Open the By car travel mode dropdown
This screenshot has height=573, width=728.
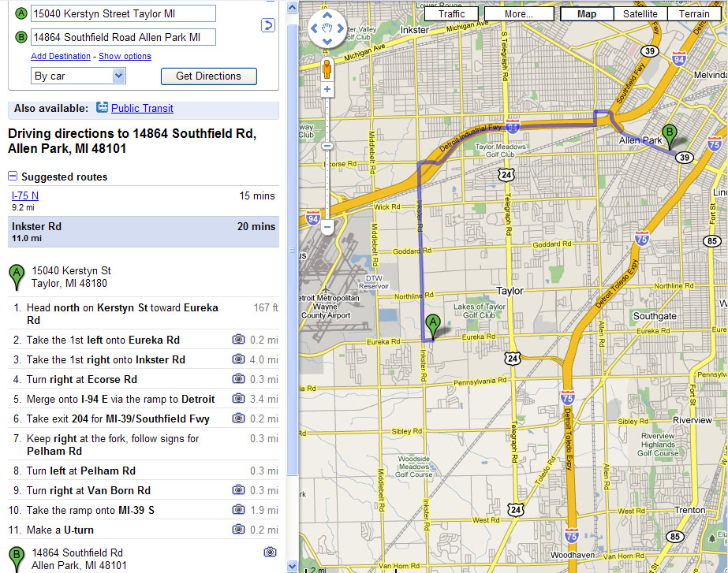pyautogui.click(x=78, y=76)
